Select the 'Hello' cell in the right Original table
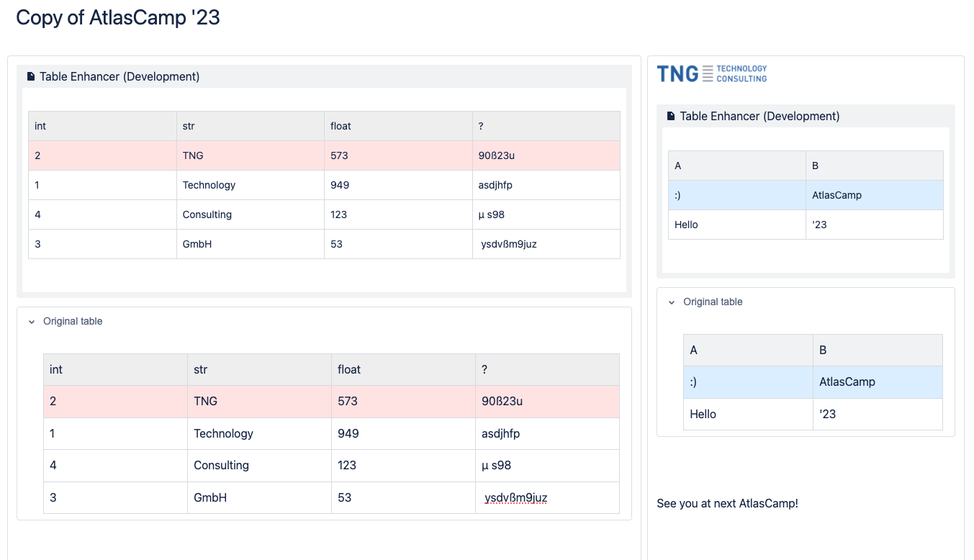Image resolution: width=974 pixels, height=560 pixels. tap(703, 414)
